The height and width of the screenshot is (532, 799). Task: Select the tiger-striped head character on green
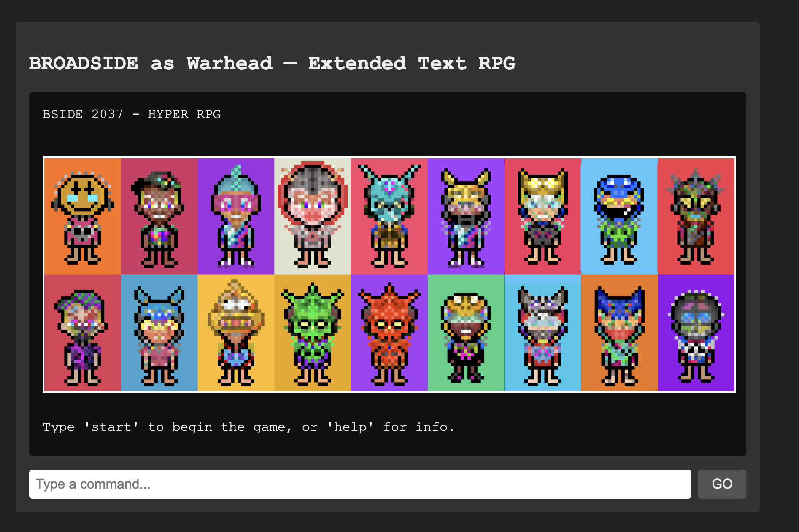click(x=466, y=333)
